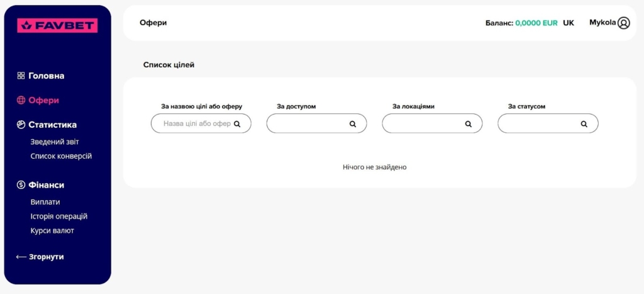
Task: Open the Виплати page
Action: pos(45,202)
